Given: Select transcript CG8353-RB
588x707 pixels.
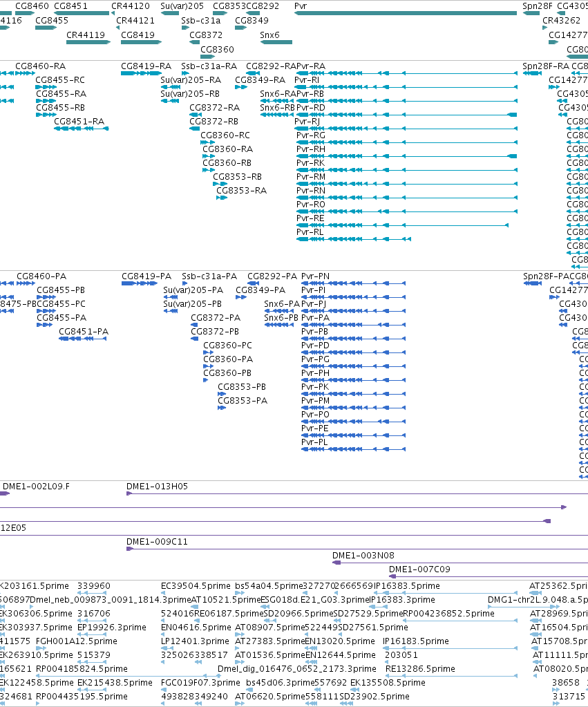Looking at the screenshot, I should pos(237,177).
